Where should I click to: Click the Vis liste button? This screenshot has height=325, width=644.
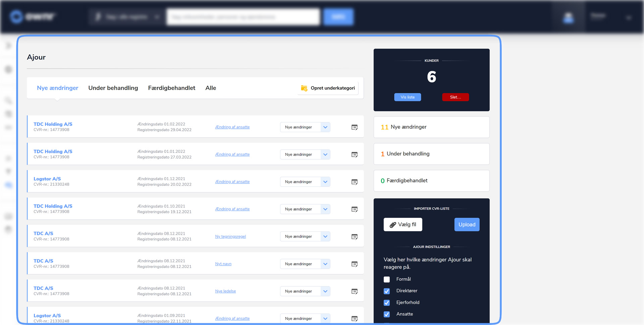point(408,97)
